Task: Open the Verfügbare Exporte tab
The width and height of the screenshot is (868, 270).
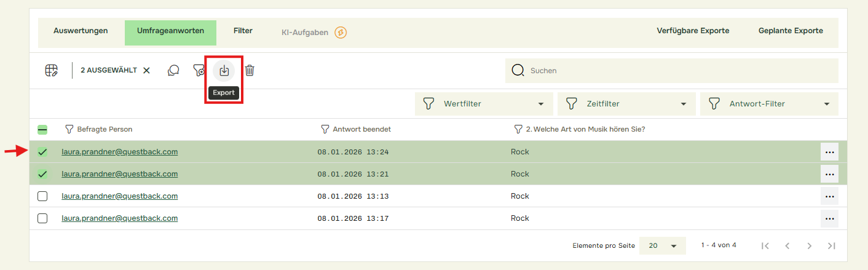Action: pyautogui.click(x=693, y=31)
